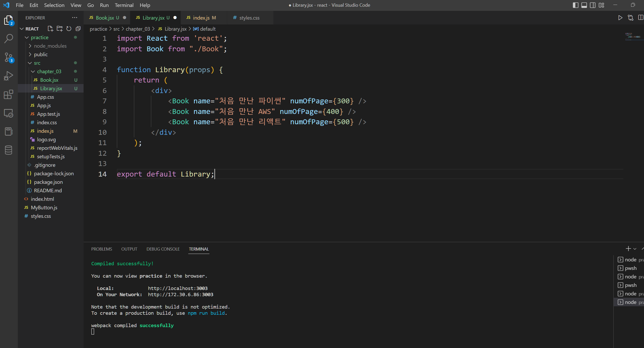Click the VS Code logo icon
644x348 pixels.
(6, 5)
